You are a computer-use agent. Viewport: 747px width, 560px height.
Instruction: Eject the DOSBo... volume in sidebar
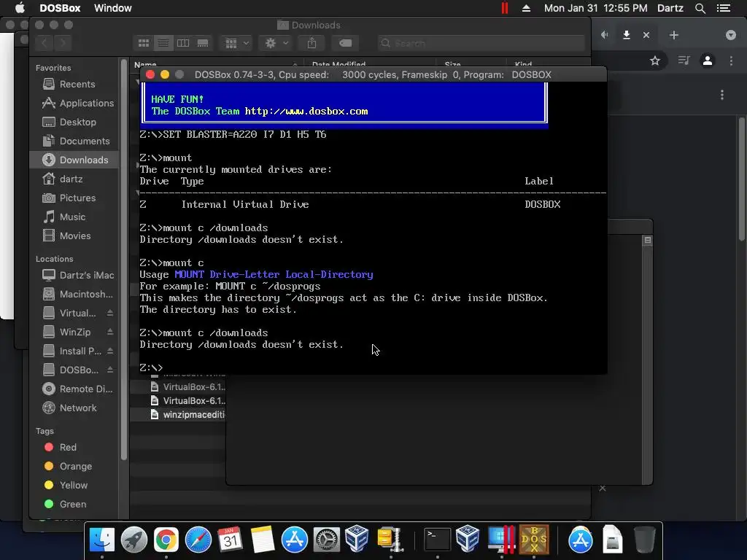(110, 370)
